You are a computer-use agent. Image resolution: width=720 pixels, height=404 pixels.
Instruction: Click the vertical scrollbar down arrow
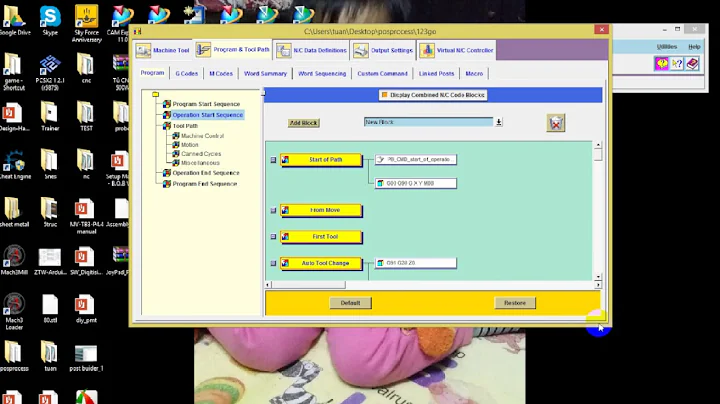tap(598, 277)
